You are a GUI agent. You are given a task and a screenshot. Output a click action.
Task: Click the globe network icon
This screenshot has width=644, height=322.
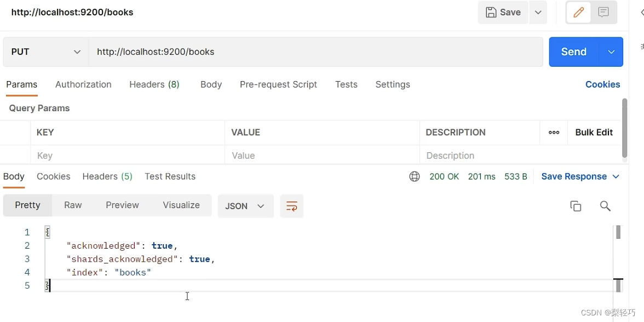[415, 176]
